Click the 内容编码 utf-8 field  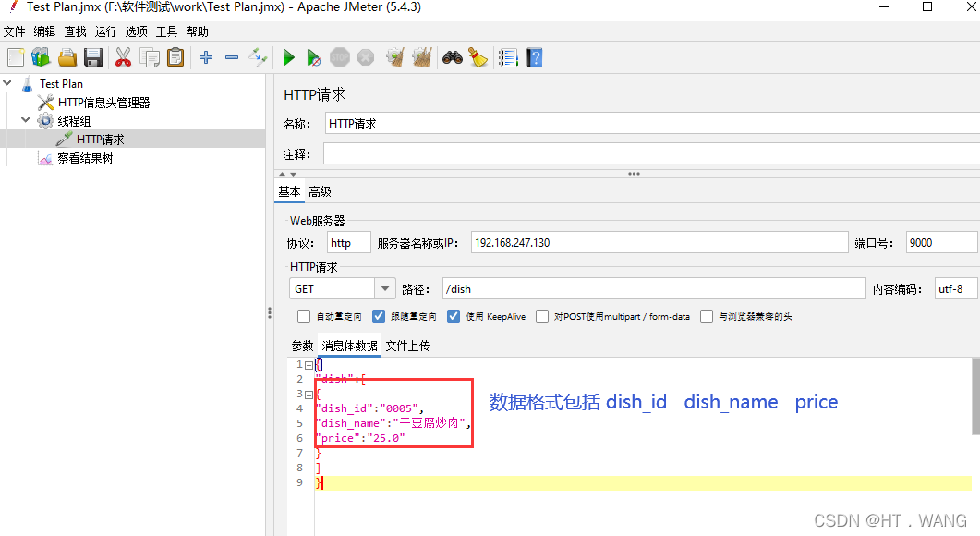[x=956, y=289]
